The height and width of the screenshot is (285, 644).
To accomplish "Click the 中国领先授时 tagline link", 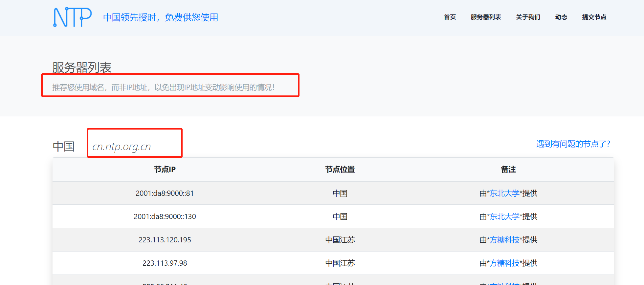I will click(x=161, y=17).
